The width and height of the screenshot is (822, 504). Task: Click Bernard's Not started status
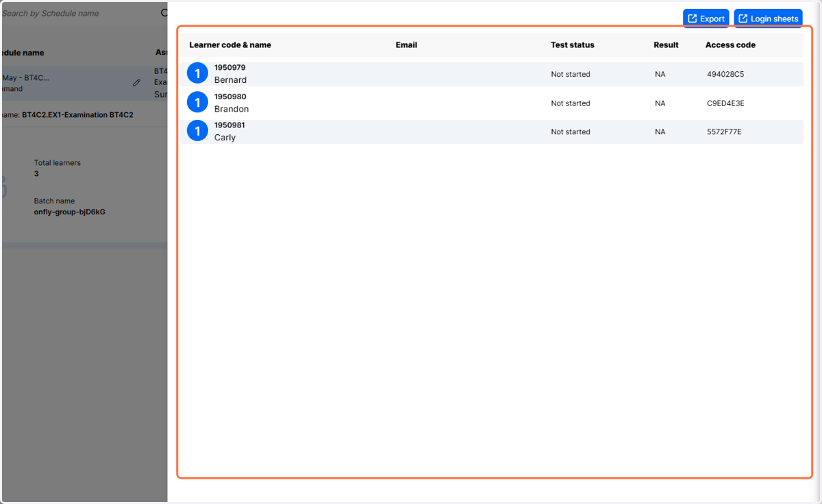tap(571, 74)
